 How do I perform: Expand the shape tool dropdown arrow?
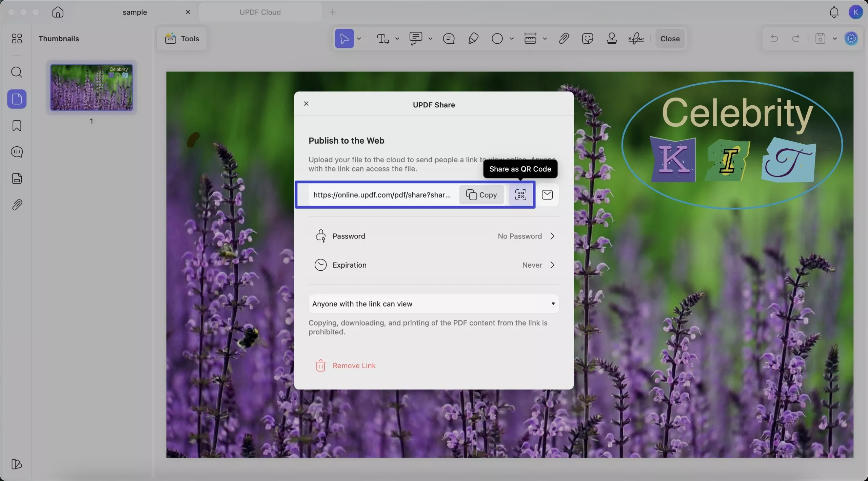[512, 39]
